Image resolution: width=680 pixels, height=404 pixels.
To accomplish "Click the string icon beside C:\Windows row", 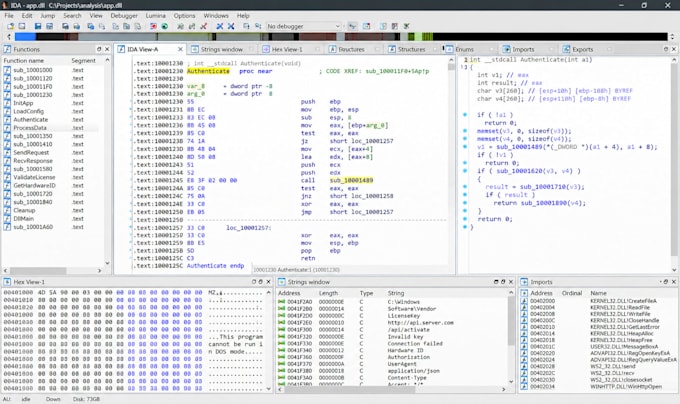I will (281, 302).
